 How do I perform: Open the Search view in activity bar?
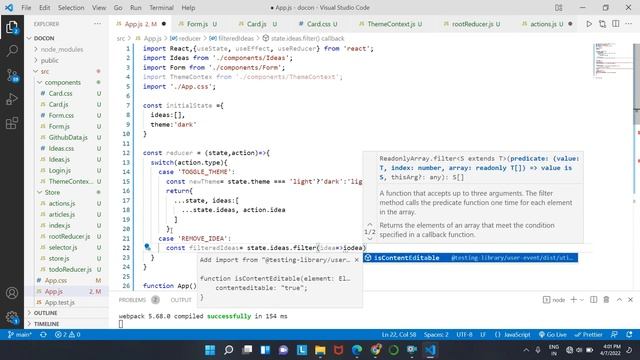click(12, 51)
